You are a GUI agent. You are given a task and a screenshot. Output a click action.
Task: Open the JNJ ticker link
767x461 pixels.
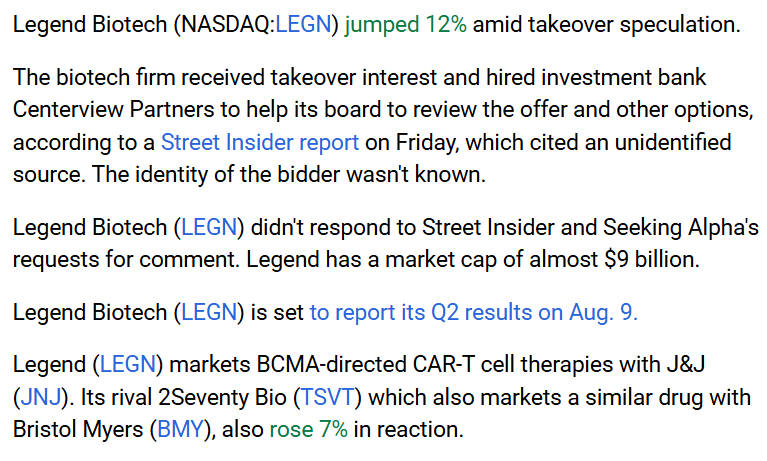41,397
